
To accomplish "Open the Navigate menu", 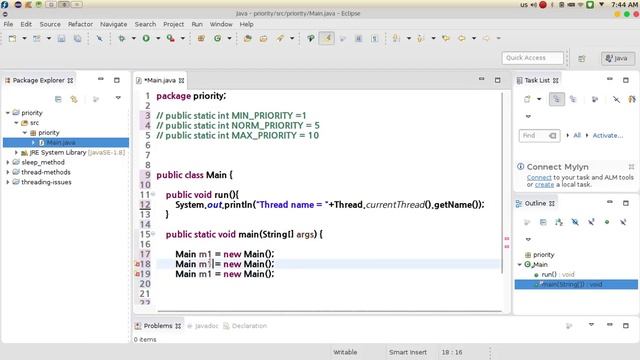I will [113, 24].
